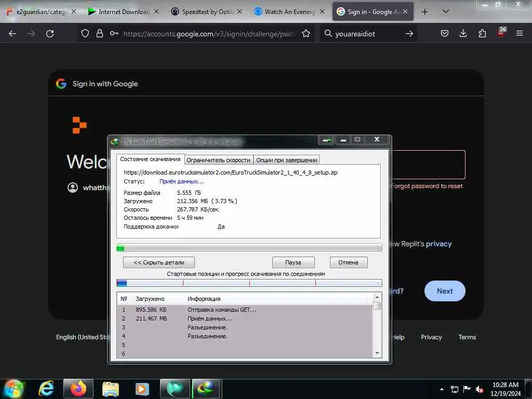
Task: Open the saved password key icon
Action: 114,33
